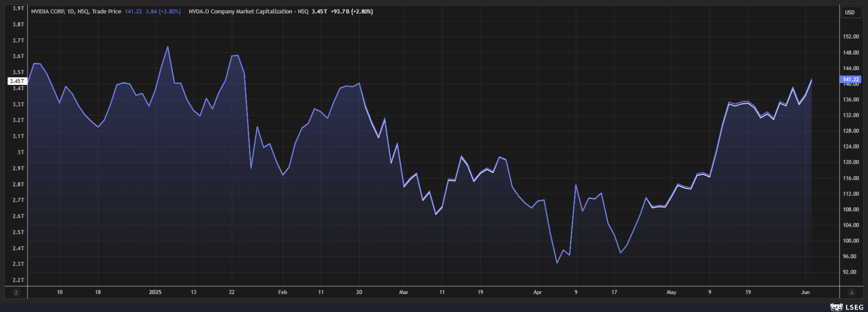Click the 141.22 current price label on the price axis

(x=850, y=79)
